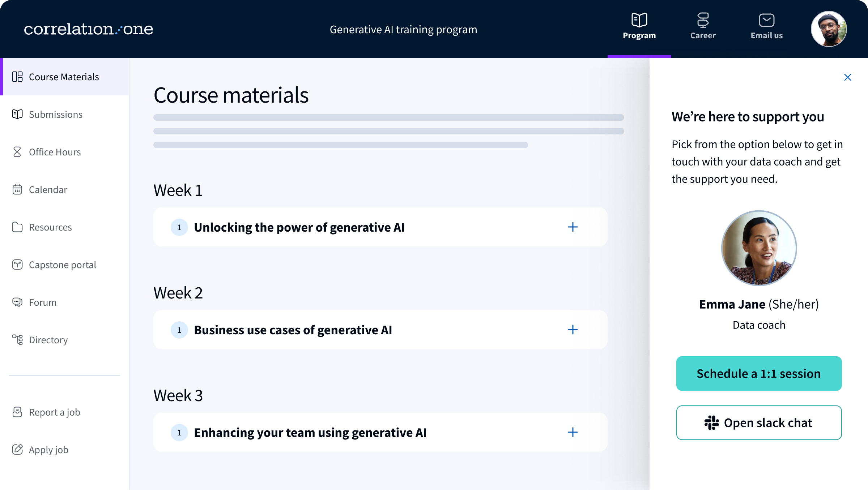The image size is (868, 490).
Task: Click the correlation one logo
Action: 89,29
